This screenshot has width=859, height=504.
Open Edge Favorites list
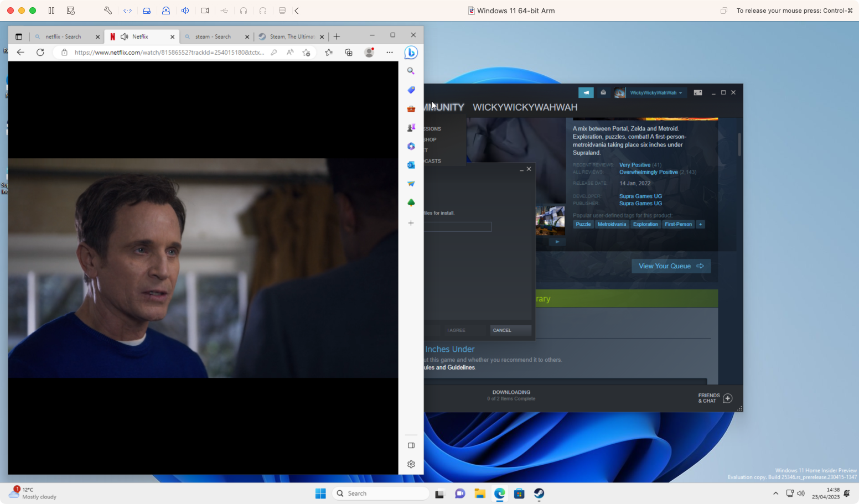click(329, 52)
